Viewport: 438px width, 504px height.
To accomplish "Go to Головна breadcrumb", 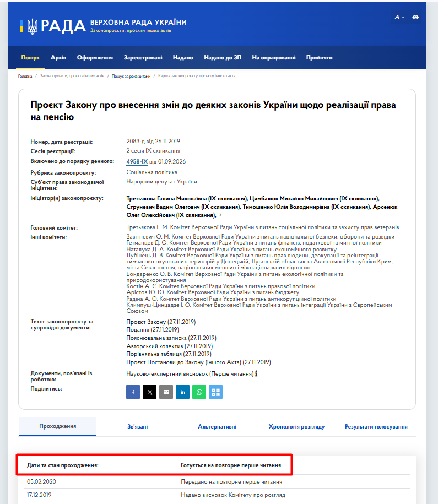I will pos(25,76).
